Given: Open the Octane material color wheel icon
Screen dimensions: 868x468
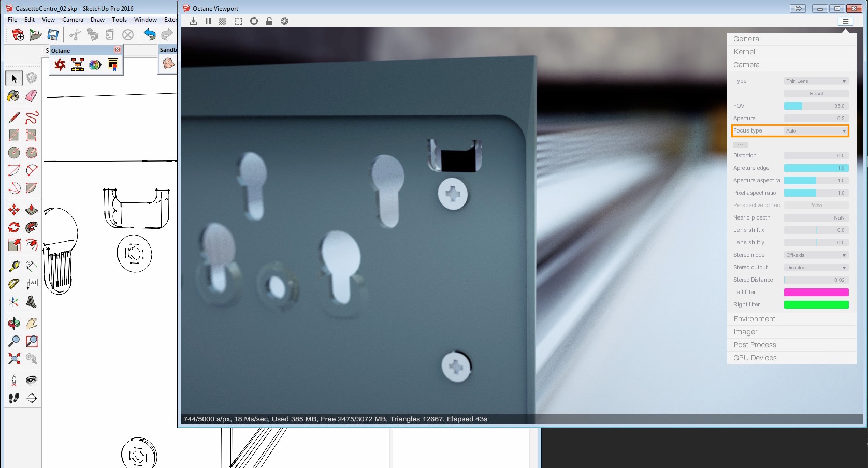Looking at the screenshot, I should [x=95, y=65].
